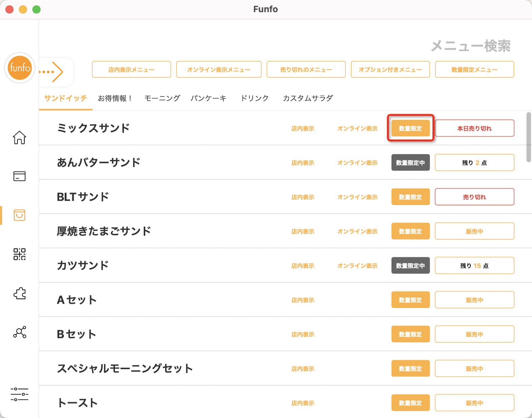Click the vertical scrollbar of menu list

point(529,137)
